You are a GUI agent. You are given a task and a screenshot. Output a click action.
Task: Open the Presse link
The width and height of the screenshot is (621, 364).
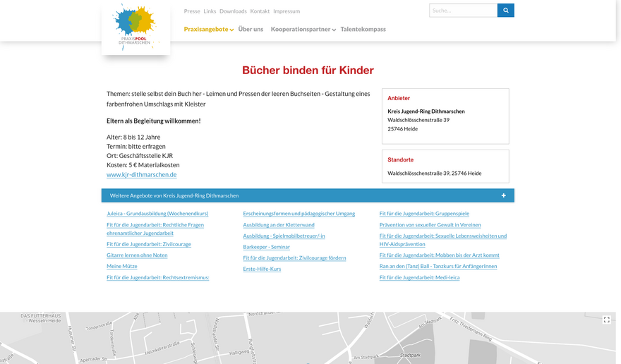click(192, 11)
